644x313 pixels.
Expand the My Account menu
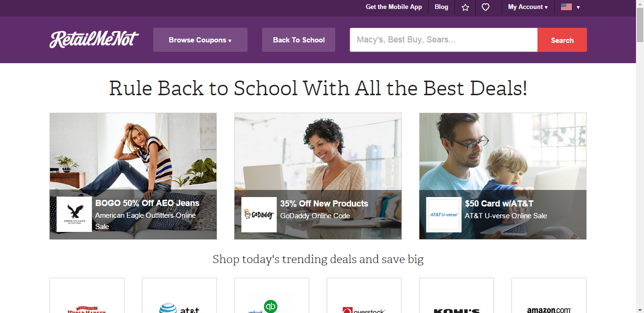coord(528,7)
